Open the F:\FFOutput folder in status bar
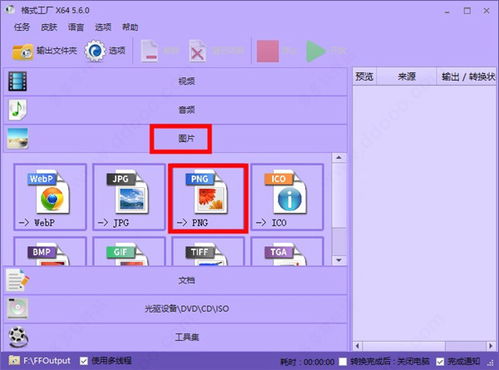The image size is (499, 370). 40,361
